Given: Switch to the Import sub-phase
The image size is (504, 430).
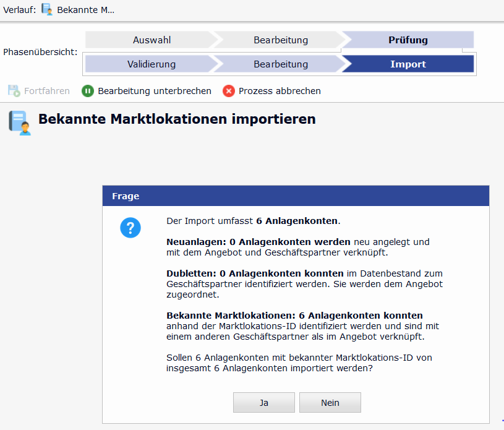Looking at the screenshot, I should tap(408, 64).
